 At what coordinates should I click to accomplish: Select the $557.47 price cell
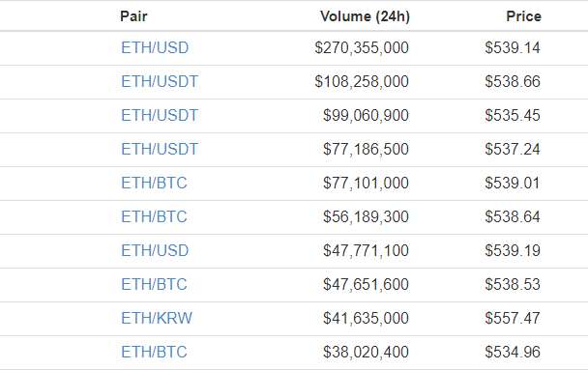coord(513,319)
